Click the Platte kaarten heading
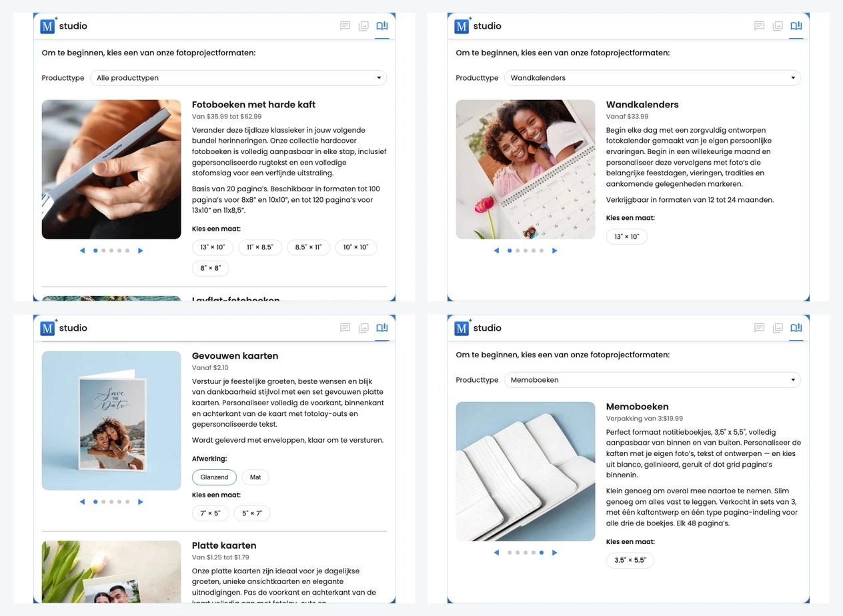Screen dimensions: 843x616 coord(224,545)
